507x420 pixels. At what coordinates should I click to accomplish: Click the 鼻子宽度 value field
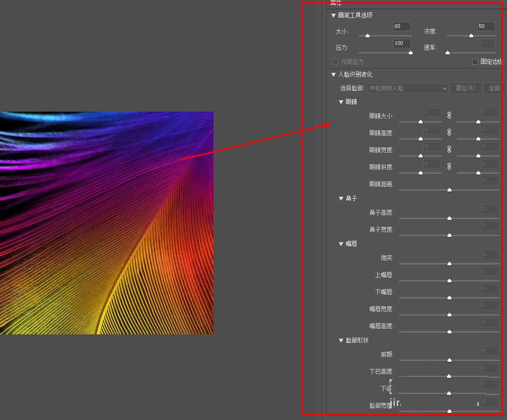pos(490,226)
